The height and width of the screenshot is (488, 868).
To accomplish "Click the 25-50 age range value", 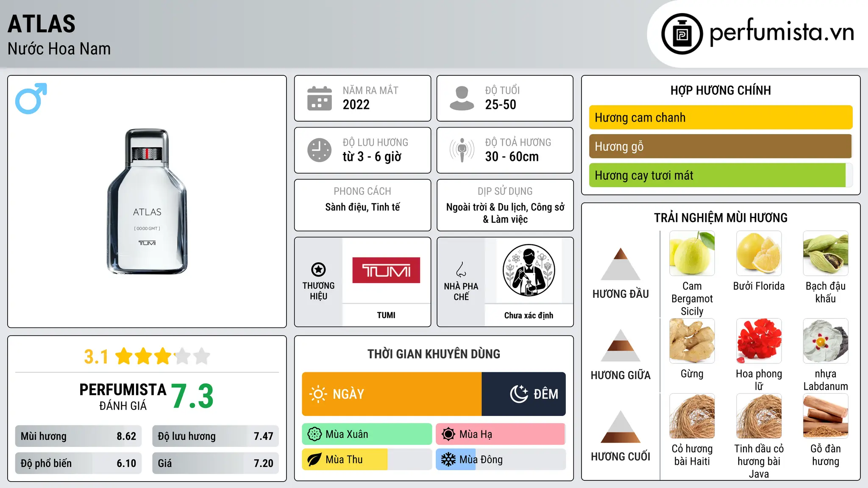I will (x=501, y=105).
